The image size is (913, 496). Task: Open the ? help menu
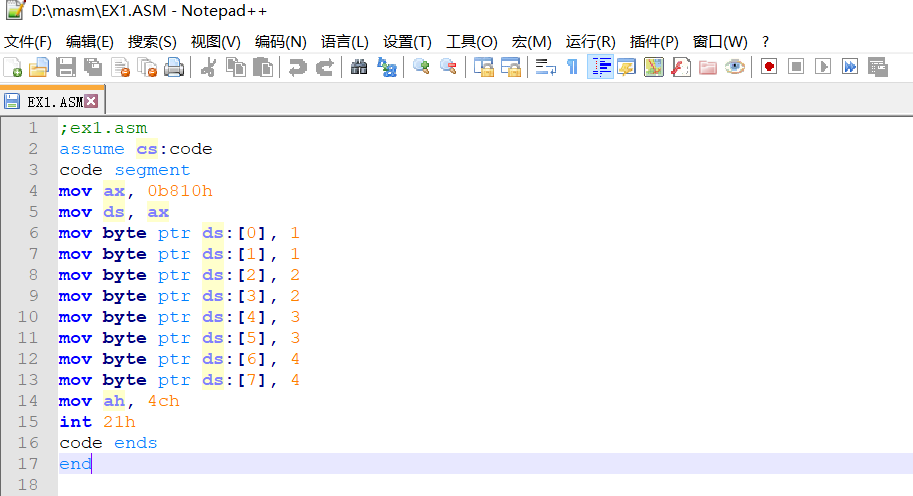click(x=765, y=42)
